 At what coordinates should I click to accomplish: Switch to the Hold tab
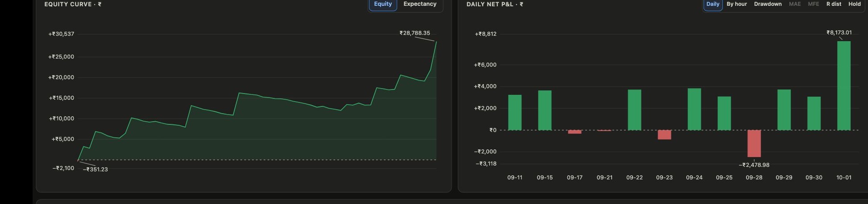click(855, 4)
